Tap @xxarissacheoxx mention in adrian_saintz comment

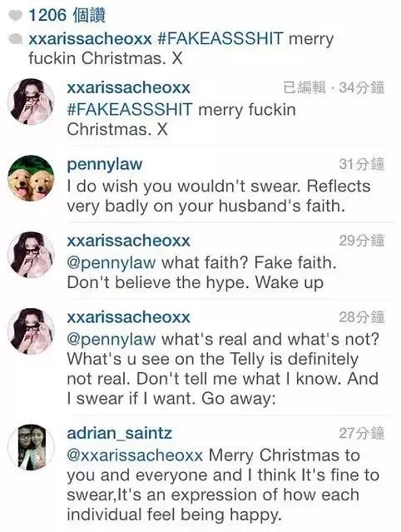(x=135, y=455)
